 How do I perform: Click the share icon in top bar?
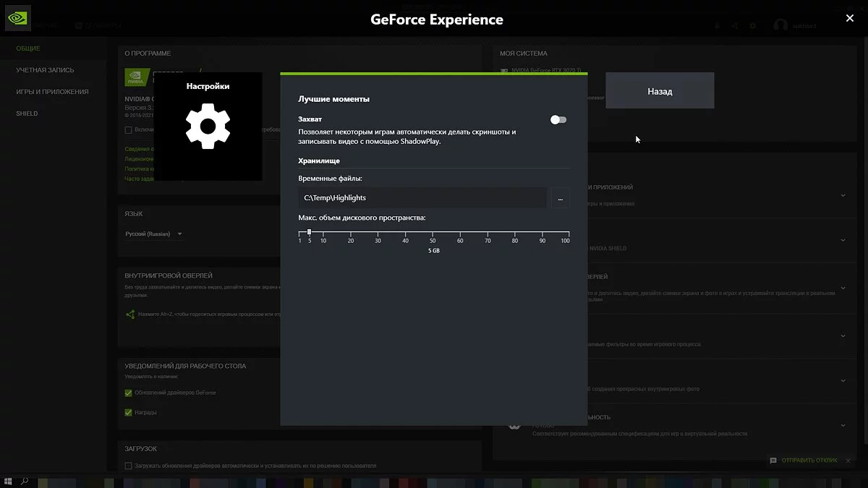click(735, 26)
